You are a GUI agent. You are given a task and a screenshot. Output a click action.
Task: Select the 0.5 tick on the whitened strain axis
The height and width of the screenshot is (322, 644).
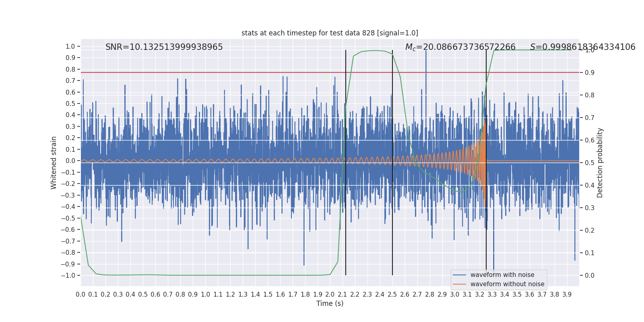[70, 103]
